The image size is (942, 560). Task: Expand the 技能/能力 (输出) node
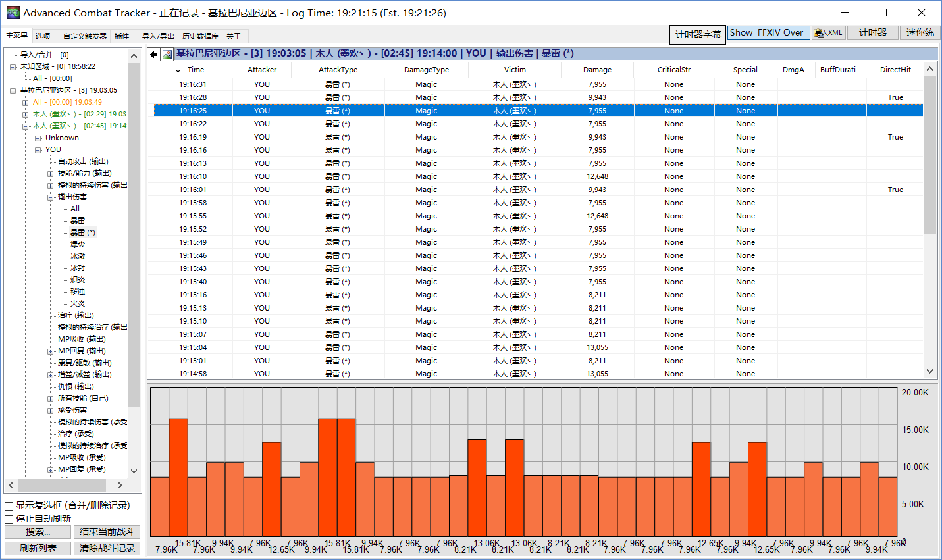(51, 174)
